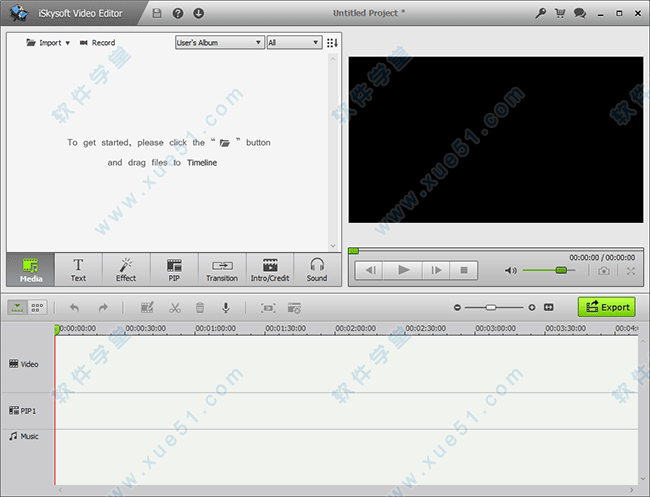
Task: Click media library scroll up arrow
Action: (333, 59)
